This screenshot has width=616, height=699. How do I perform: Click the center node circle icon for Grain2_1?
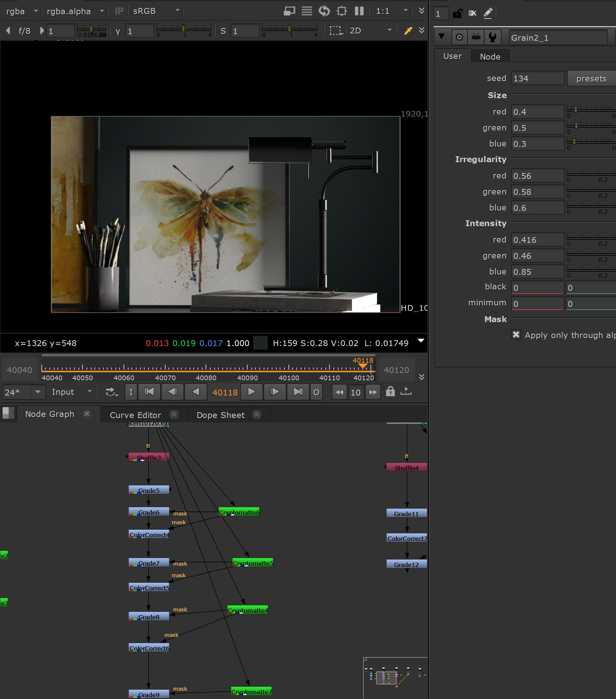click(459, 37)
